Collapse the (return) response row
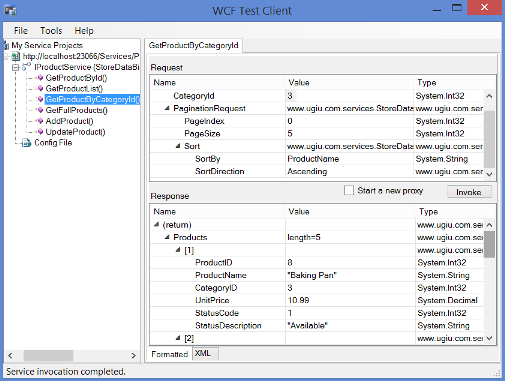505x381 pixels. point(157,225)
